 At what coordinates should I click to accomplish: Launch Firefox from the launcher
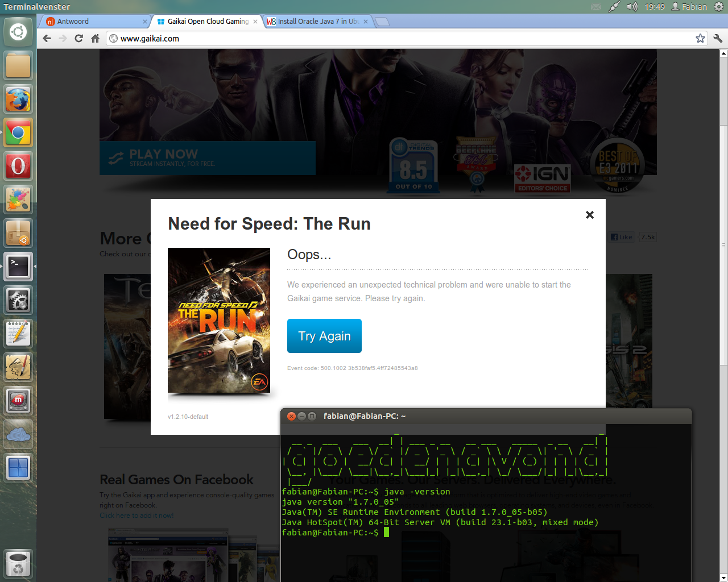18,100
